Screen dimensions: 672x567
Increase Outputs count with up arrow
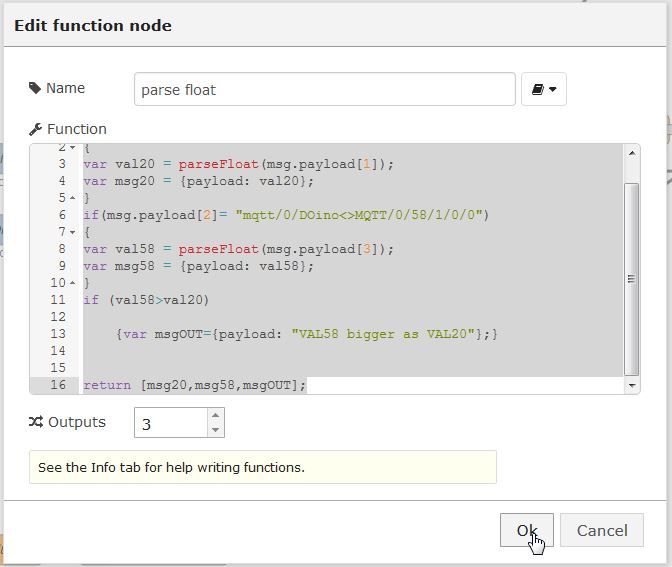click(x=215, y=415)
